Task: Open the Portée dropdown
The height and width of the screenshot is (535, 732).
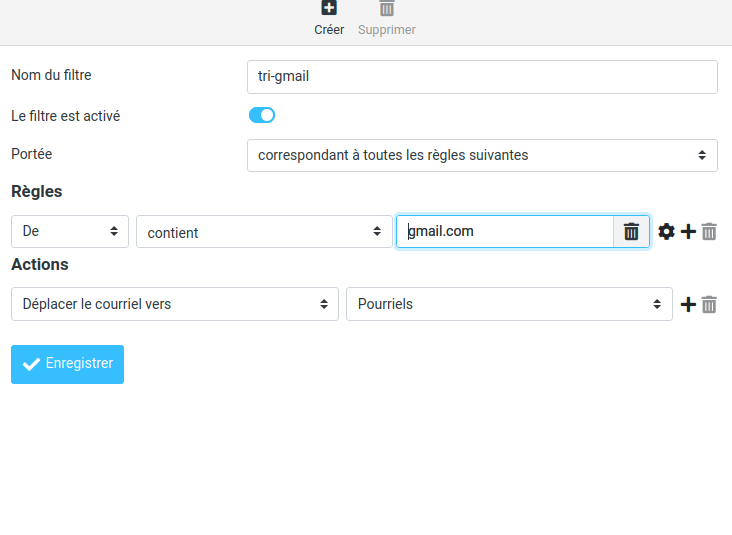Action: pyautogui.click(x=482, y=155)
